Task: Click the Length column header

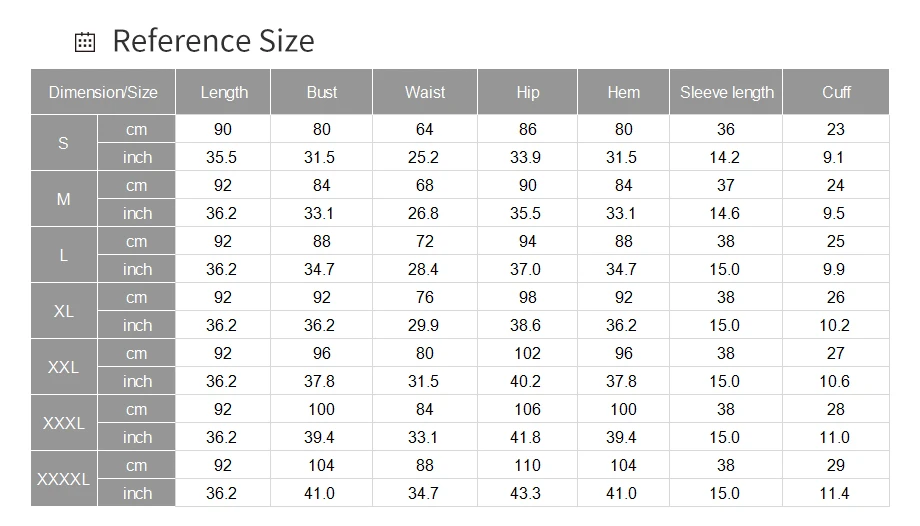Action: coord(224,92)
